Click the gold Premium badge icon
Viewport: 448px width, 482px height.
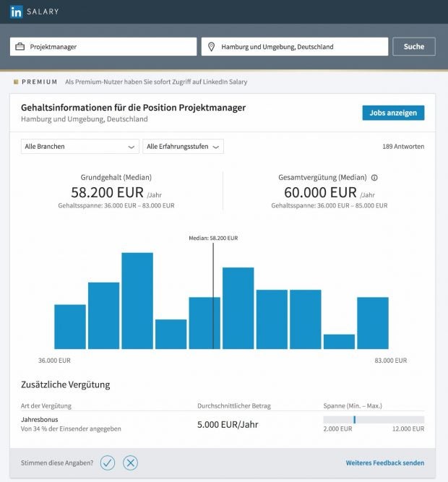(15, 82)
